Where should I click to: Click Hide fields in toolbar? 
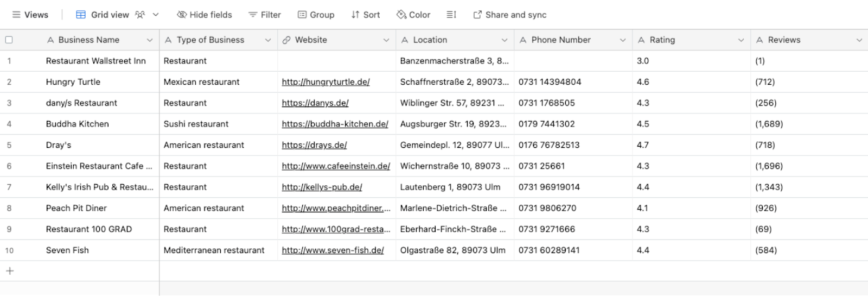tap(205, 15)
